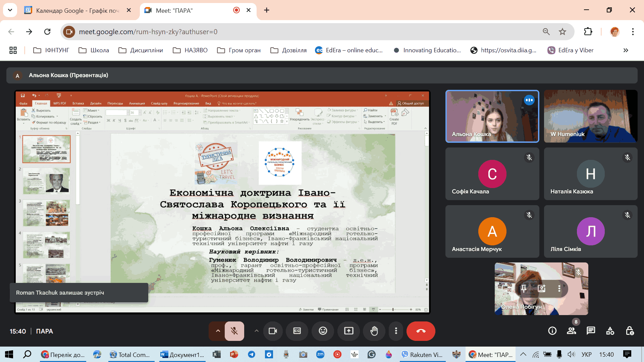Open the emoji reactions button
644x362 pixels.
point(323,331)
